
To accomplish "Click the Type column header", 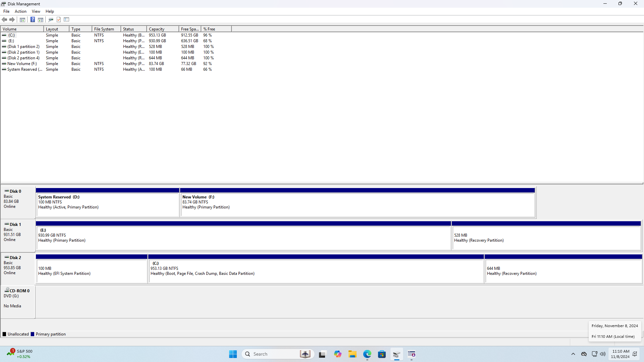I will [80, 29].
